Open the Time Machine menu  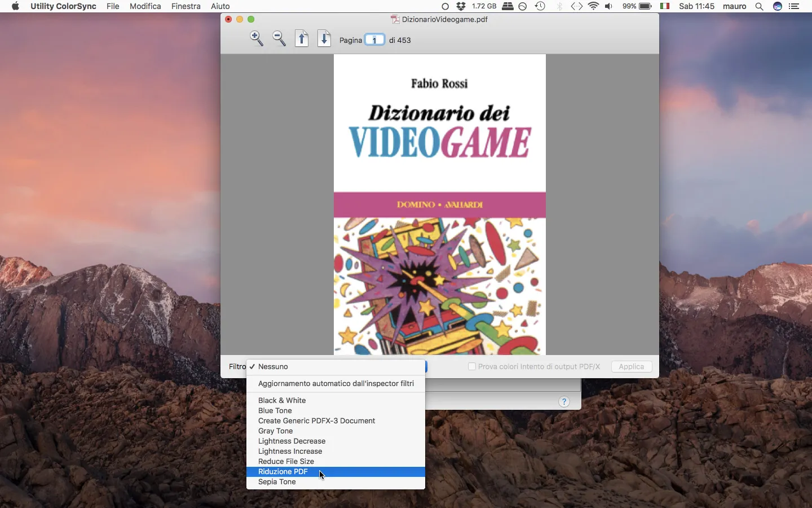point(540,6)
